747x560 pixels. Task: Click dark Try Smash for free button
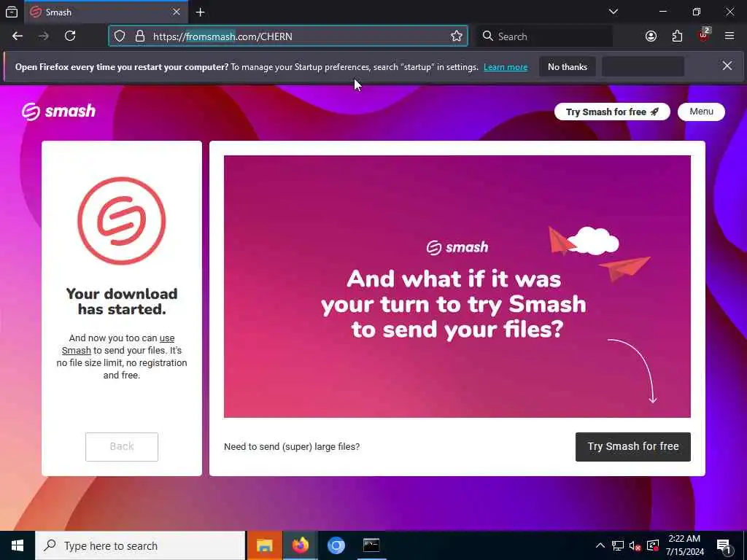(x=633, y=447)
